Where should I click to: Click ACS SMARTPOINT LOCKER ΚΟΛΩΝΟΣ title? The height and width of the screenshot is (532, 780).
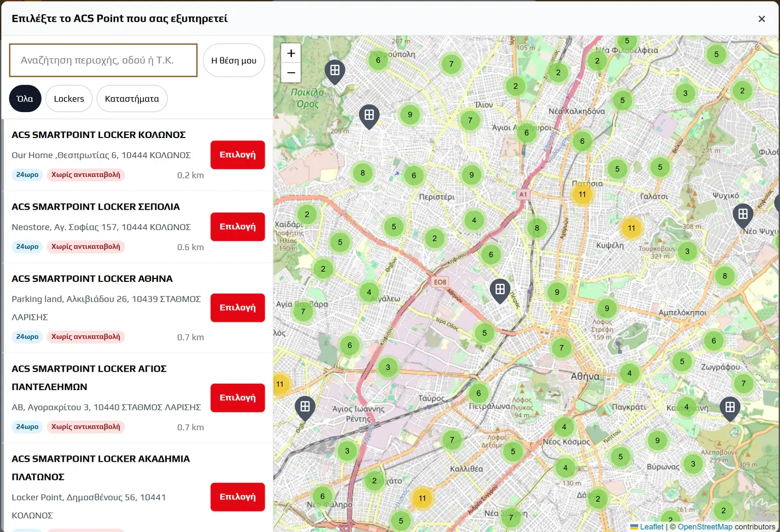click(98, 135)
